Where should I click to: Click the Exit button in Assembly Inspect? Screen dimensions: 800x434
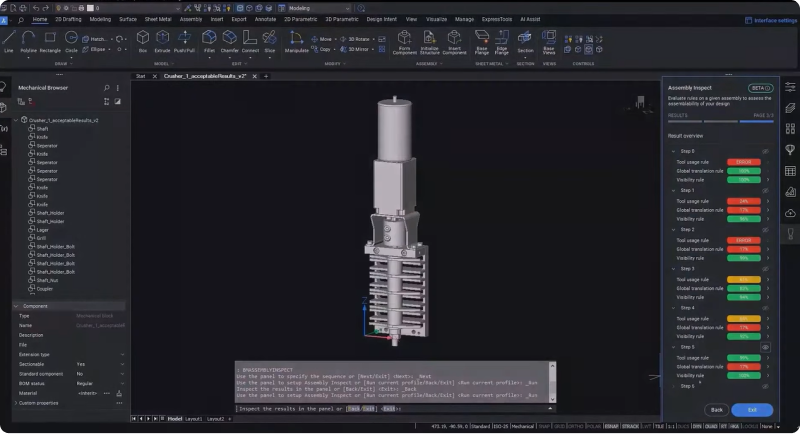coord(752,410)
